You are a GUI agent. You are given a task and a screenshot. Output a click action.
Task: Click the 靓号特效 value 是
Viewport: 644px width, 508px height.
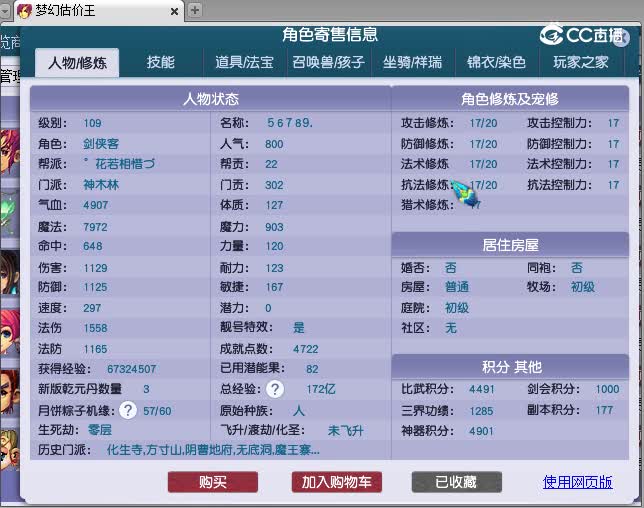click(x=299, y=327)
